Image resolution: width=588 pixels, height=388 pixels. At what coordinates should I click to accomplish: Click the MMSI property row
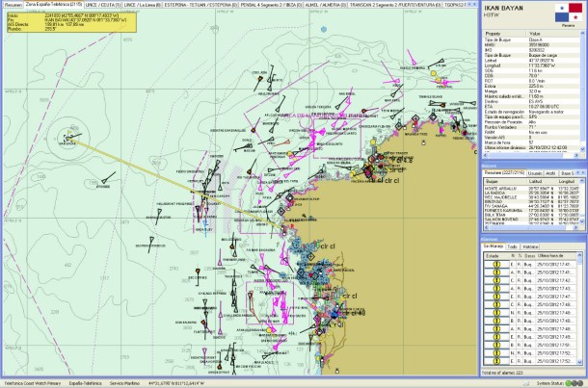(x=532, y=44)
